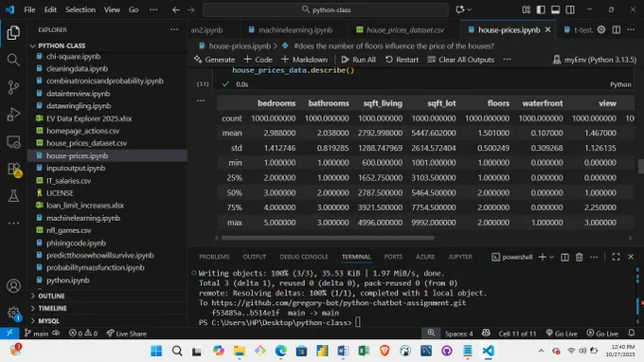Open Customize Layout control
Image resolution: width=644 pixels, height=362 pixels.
tap(527, 9)
